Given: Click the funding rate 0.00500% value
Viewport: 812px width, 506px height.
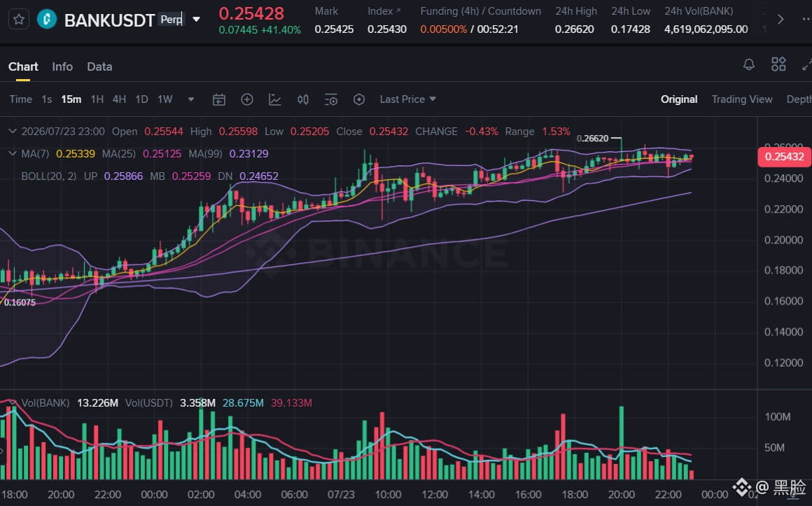Looking at the screenshot, I should 443,29.
